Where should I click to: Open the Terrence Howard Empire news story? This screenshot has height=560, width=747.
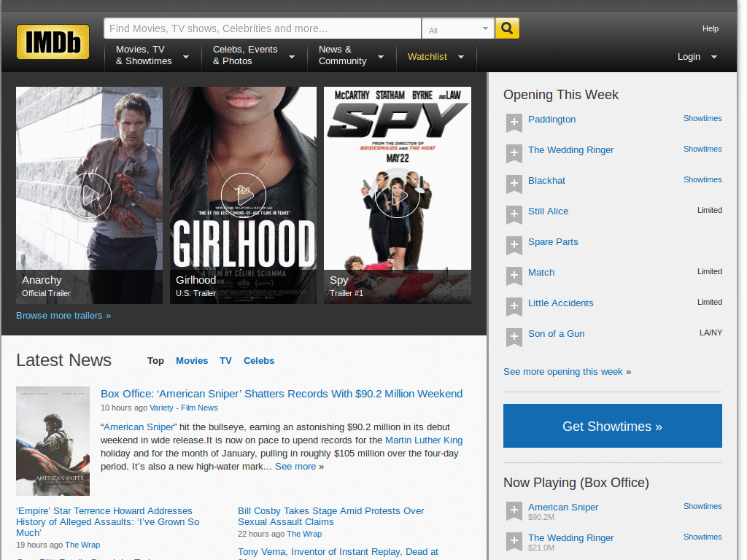click(108, 522)
